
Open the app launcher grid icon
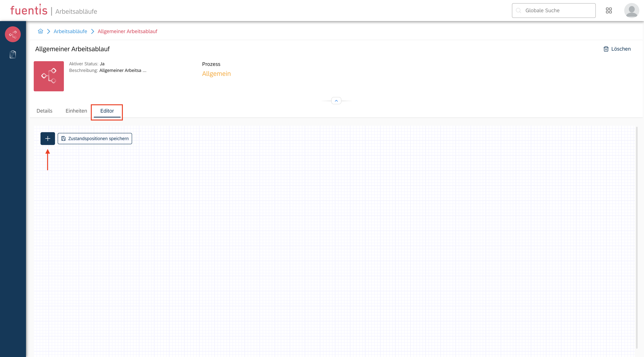click(x=609, y=11)
